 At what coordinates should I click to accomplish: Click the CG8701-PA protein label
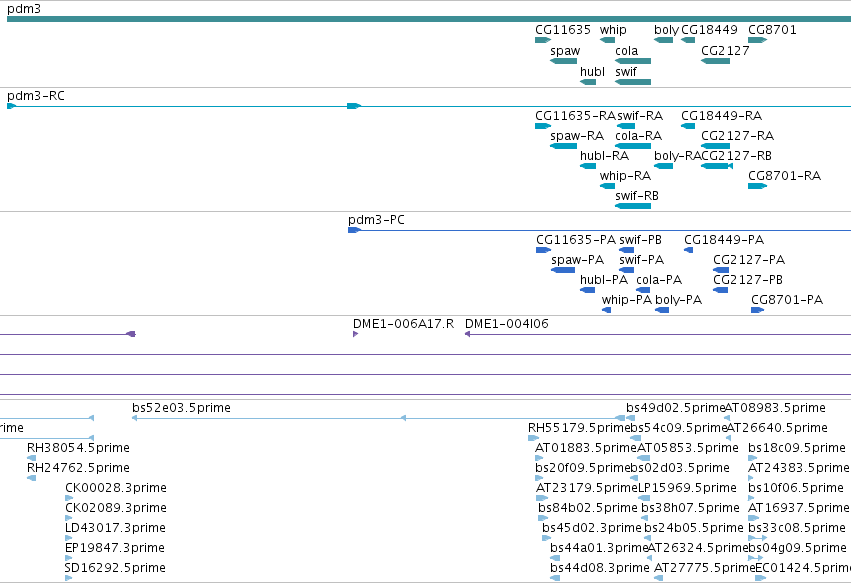point(787,300)
